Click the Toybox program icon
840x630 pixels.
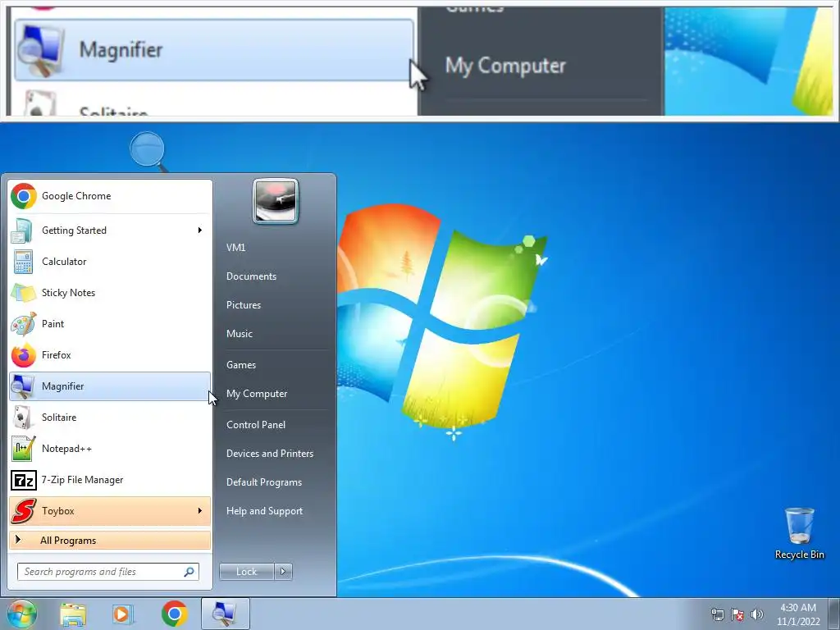[23, 511]
